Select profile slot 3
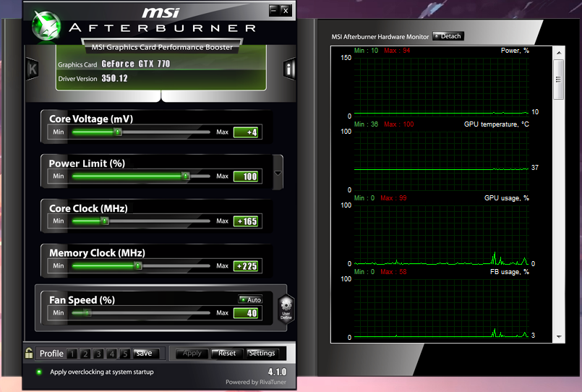 (99, 354)
